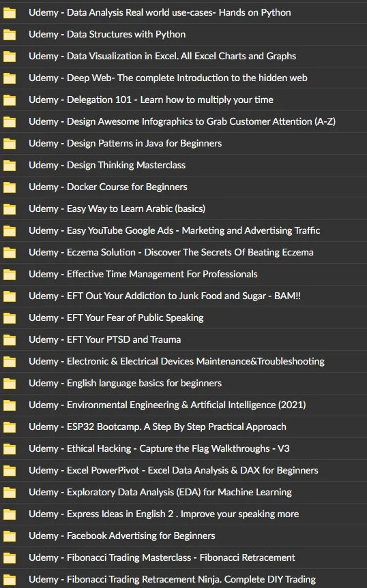Screen dimensions: 367x588
Task: Select 'Udemy - Docker Course for Beginners' name text
Action: pyautogui.click(x=108, y=187)
